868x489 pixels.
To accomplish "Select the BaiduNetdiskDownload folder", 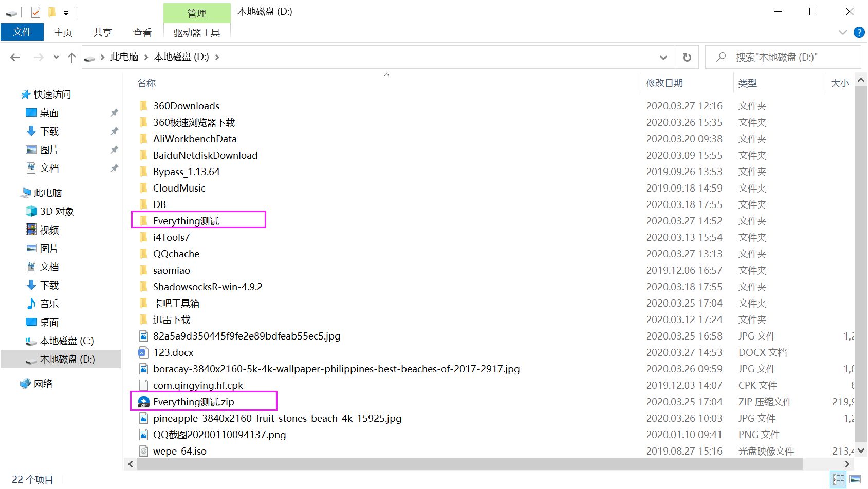I will tap(205, 155).
